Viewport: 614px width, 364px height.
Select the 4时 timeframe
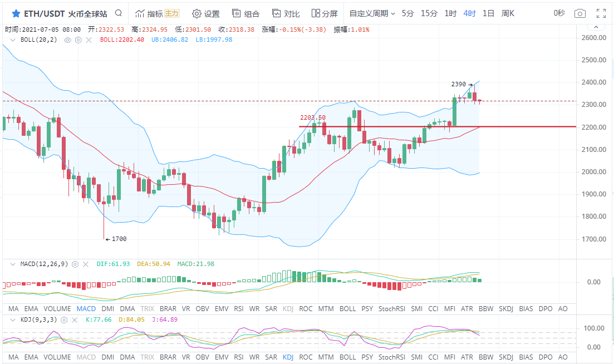point(469,14)
